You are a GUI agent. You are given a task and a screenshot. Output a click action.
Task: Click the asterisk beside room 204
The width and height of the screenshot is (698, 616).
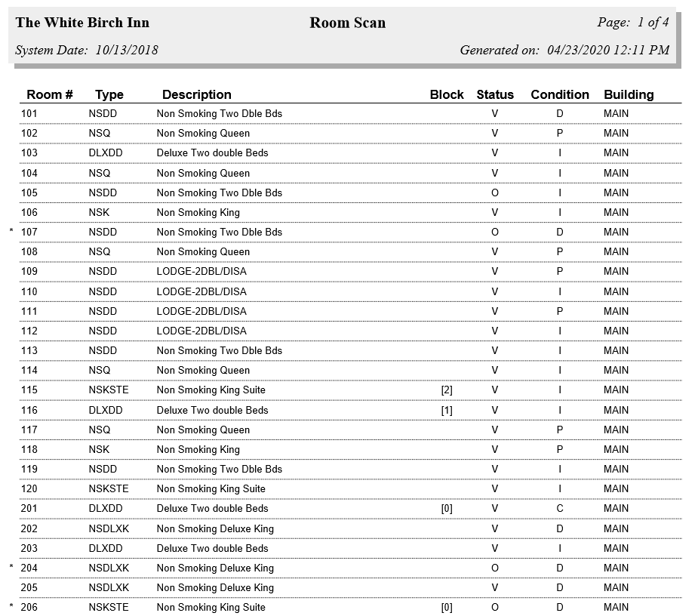pos(11,566)
